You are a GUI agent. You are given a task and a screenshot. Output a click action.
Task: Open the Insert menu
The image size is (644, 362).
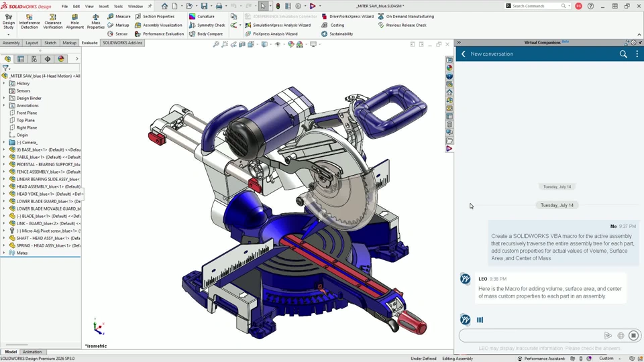click(x=103, y=6)
